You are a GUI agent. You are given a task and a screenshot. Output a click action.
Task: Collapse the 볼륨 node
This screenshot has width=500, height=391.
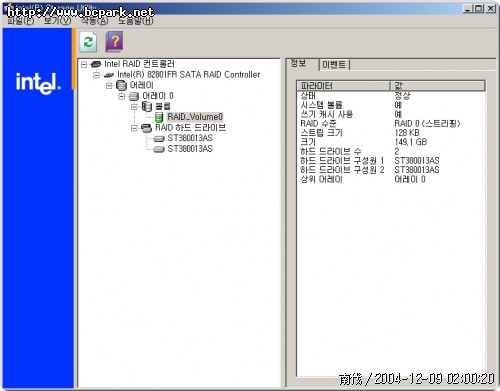pyautogui.click(x=134, y=107)
